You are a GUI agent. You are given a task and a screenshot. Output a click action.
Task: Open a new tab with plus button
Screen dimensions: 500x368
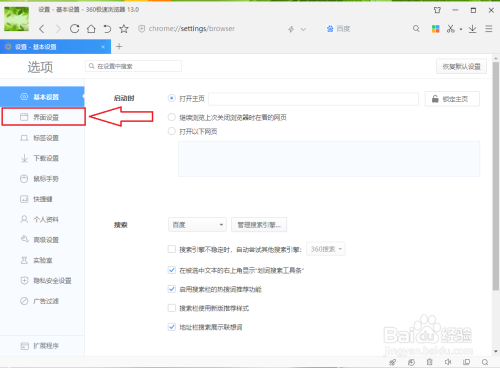coord(119,47)
